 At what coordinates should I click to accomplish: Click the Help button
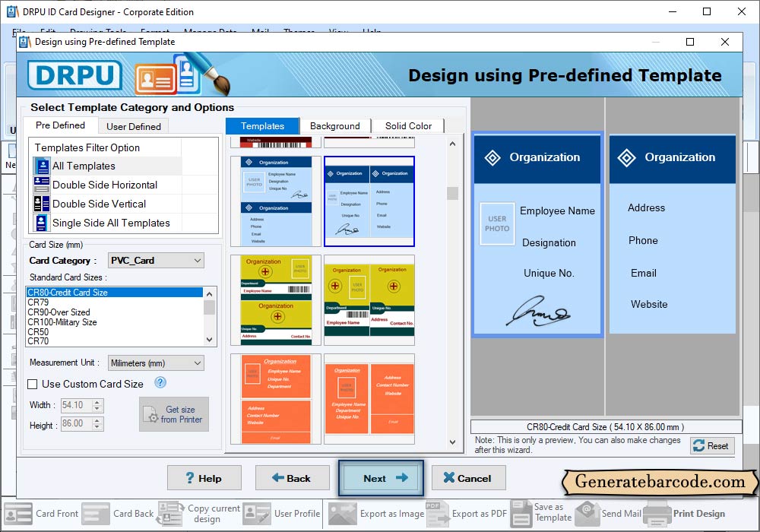click(x=204, y=478)
